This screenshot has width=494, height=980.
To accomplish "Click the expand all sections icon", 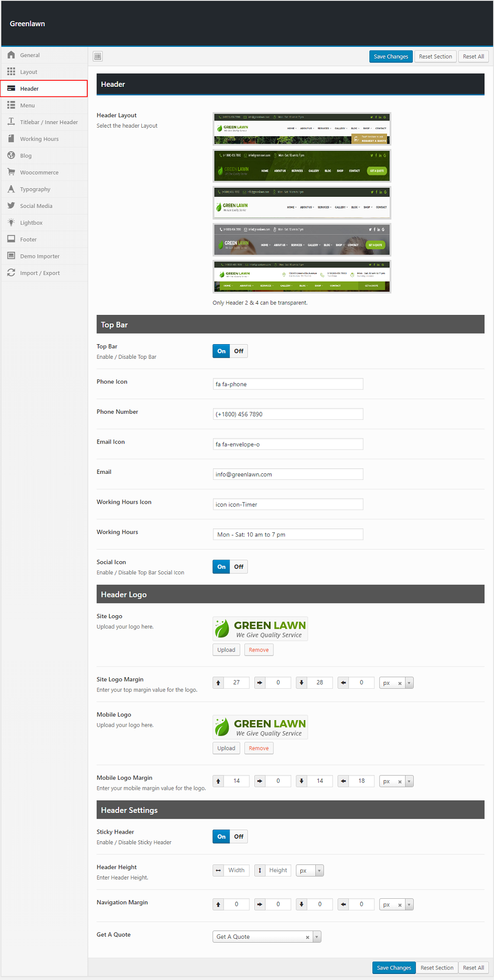I will pos(98,57).
